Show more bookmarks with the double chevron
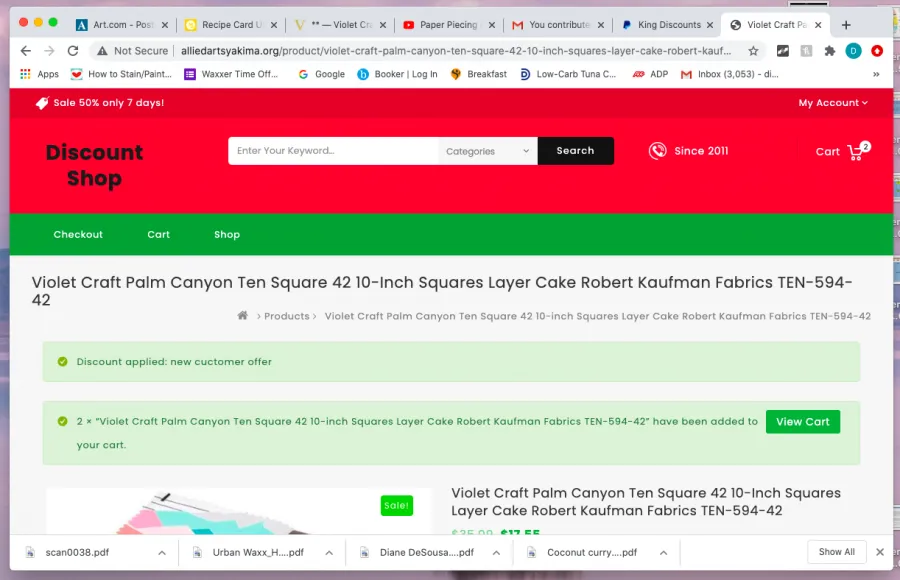The width and height of the screenshot is (900, 580). click(x=876, y=74)
